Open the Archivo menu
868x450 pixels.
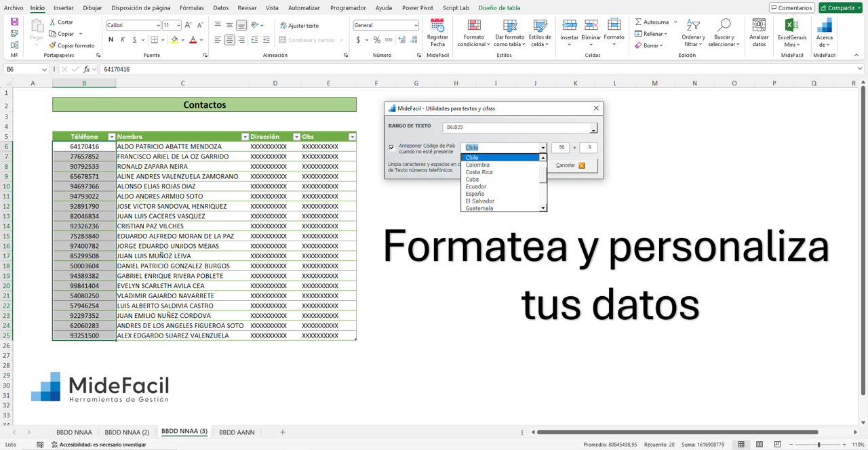coord(14,8)
